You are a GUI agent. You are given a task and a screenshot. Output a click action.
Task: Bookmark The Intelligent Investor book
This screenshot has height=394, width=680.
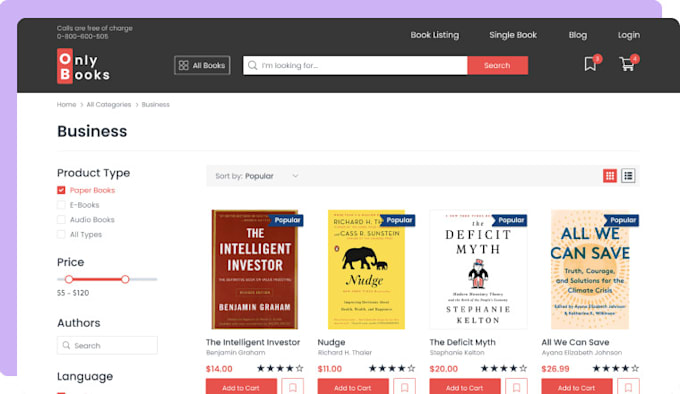click(x=293, y=387)
